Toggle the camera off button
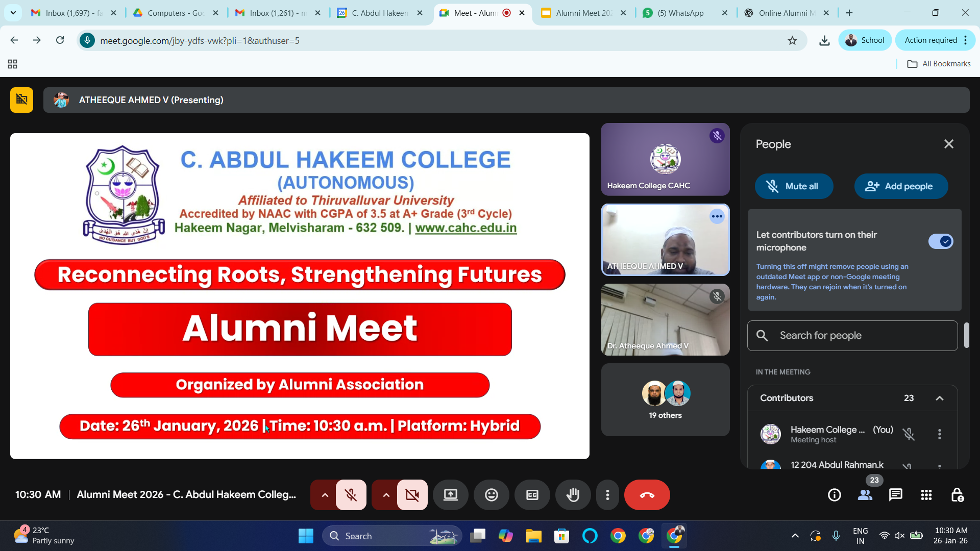The image size is (980, 551). click(412, 495)
